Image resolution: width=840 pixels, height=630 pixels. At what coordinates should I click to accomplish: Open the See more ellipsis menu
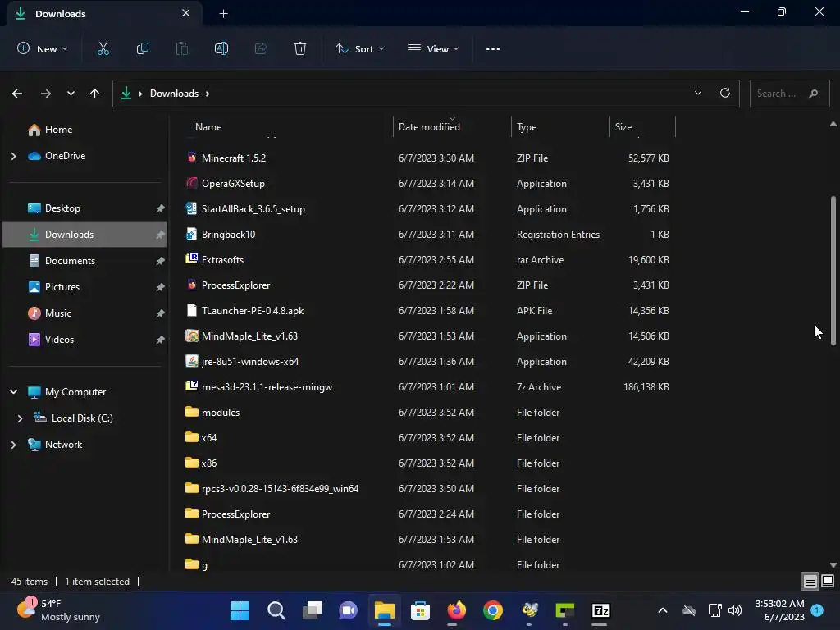[493, 48]
